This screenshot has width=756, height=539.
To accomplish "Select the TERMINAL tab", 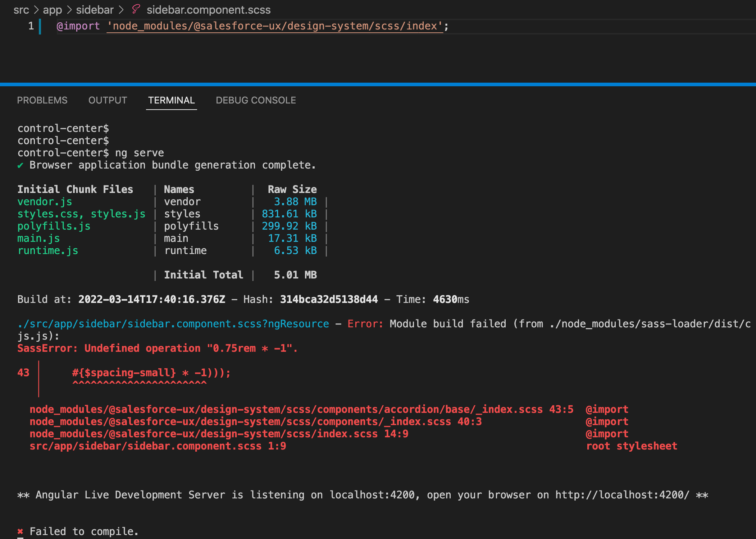I will pos(171,100).
